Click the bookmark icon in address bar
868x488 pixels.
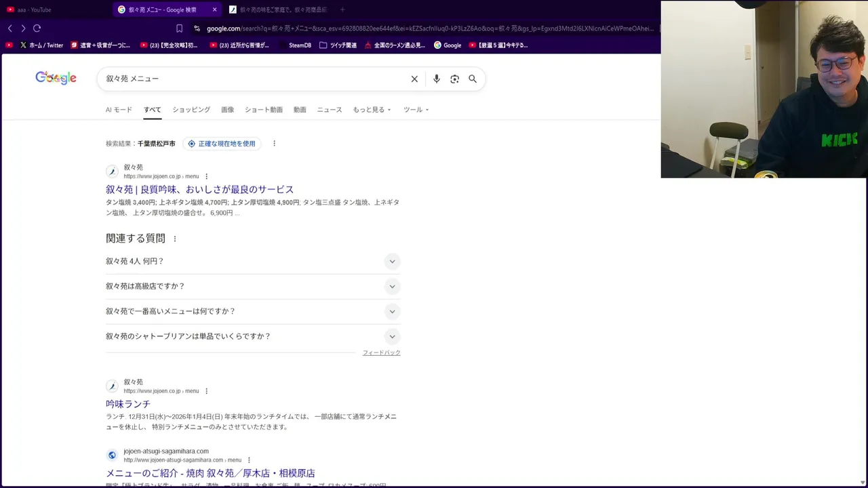[x=179, y=28]
